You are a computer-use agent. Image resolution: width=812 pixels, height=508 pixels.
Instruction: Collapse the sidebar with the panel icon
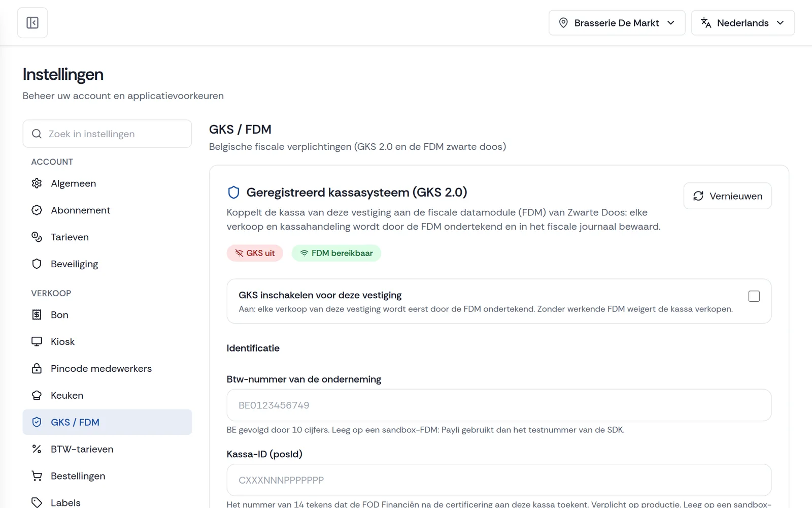point(32,23)
